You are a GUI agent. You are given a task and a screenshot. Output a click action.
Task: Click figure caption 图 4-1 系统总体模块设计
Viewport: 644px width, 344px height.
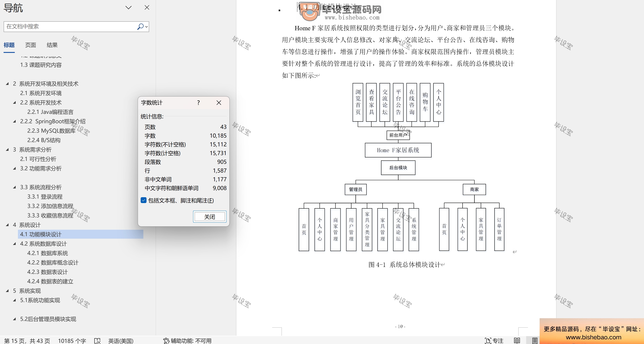click(405, 264)
